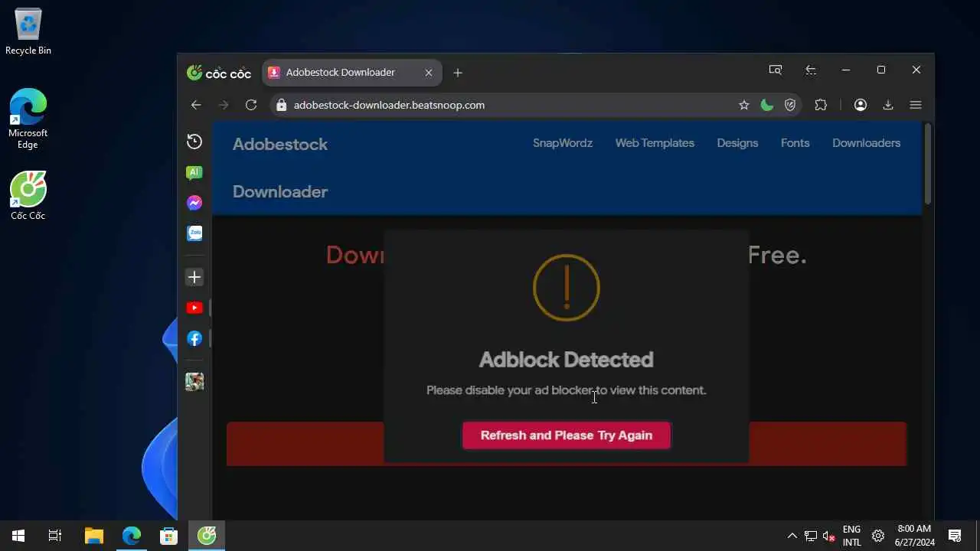The height and width of the screenshot is (551, 980).
Task: Go back to previous page
Action: coord(196,105)
